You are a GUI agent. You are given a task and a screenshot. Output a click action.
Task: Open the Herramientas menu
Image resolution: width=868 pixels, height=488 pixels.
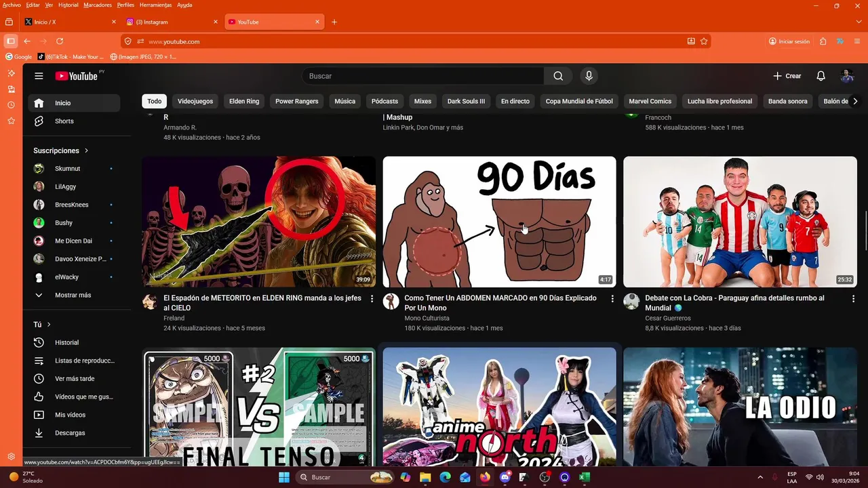point(155,5)
